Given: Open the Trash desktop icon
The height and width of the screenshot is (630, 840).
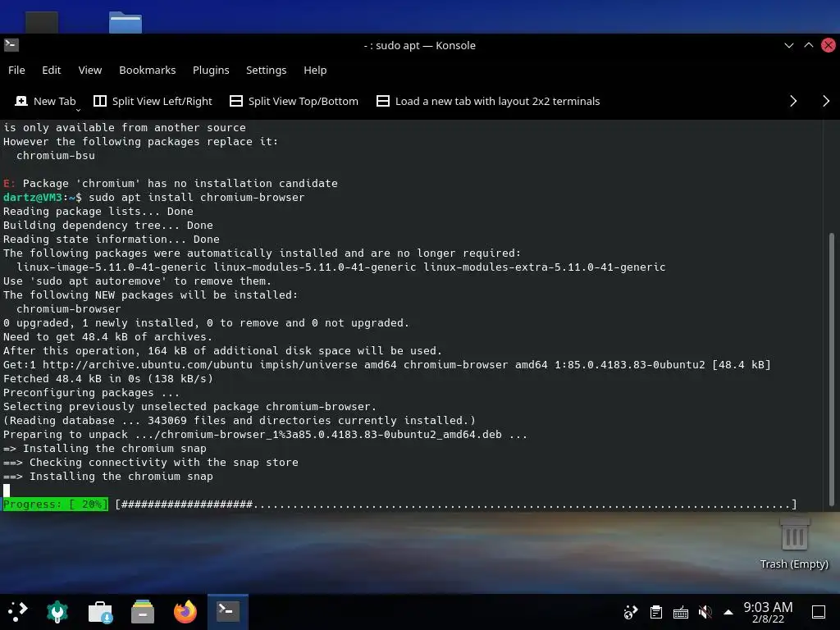Looking at the screenshot, I should point(794,542).
